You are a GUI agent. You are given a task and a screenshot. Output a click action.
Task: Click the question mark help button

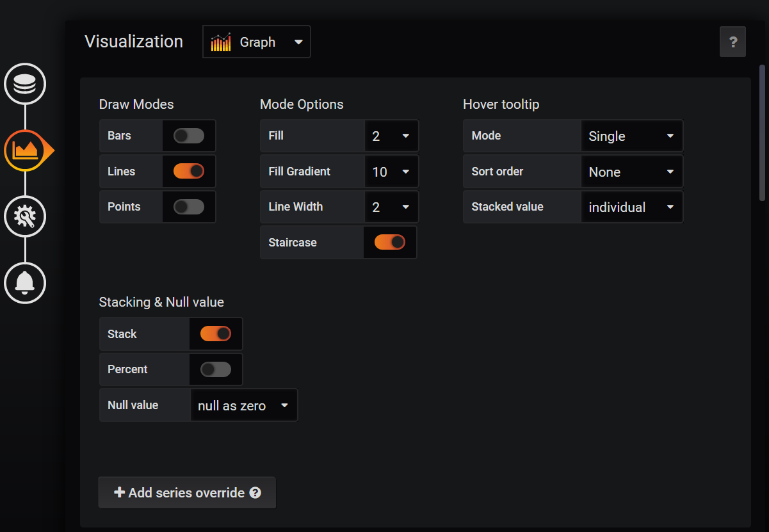pyautogui.click(x=733, y=42)
